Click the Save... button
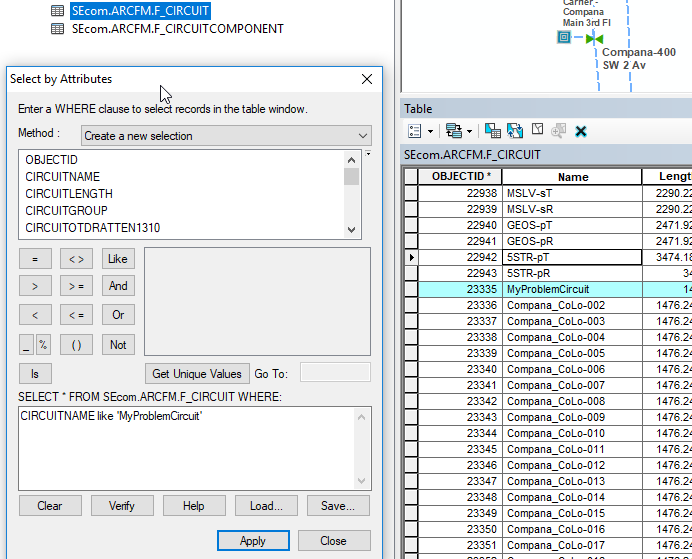The height and width of the screenshot is (559, 692). [x=338, y=506]
